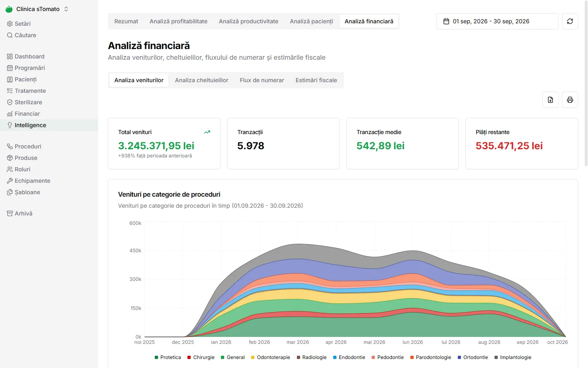The width and height of the screenshot is (588, 368).
Task: Click the Intelligence lightbulb icon
Action: [10, 125]
